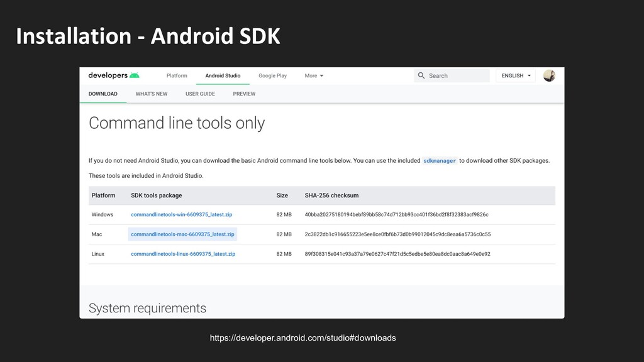Click the Linux platform cell

tap(97, 254)
